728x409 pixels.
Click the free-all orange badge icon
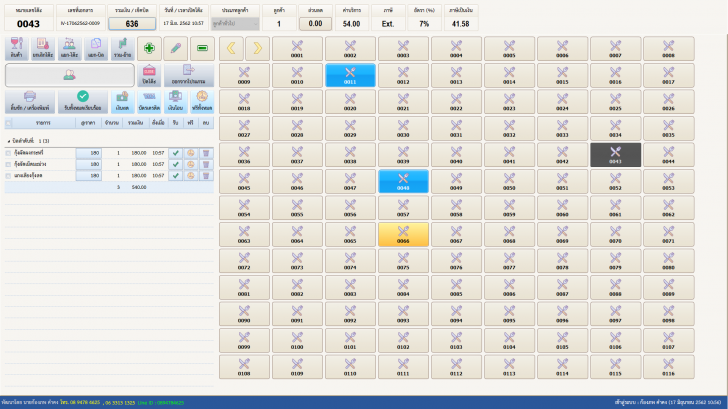(x=202, y=101)
